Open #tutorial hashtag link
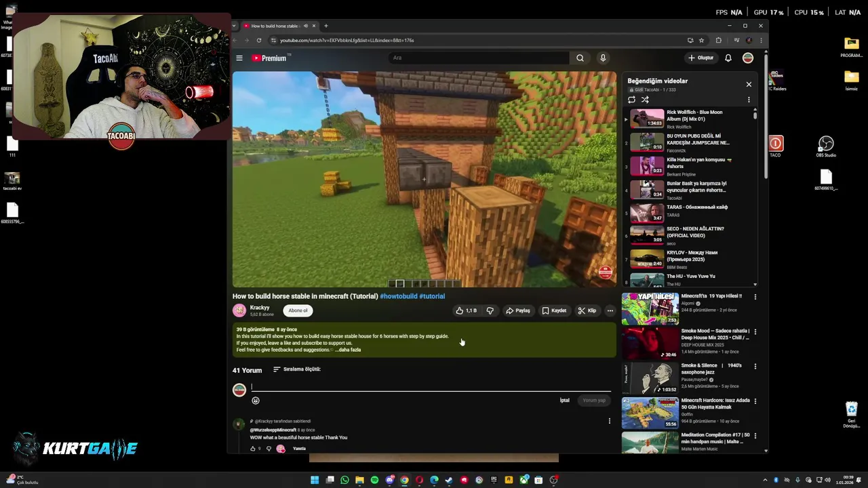 pos(432,296)
